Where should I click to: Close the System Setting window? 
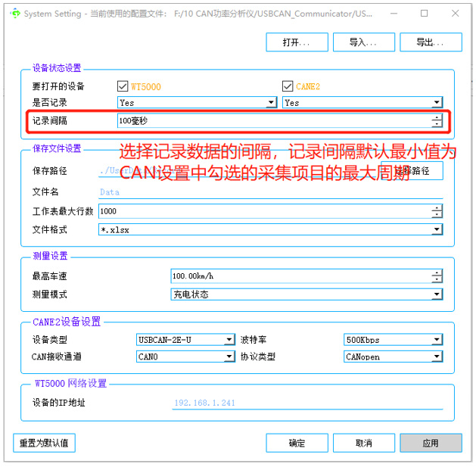pos(456,14)
